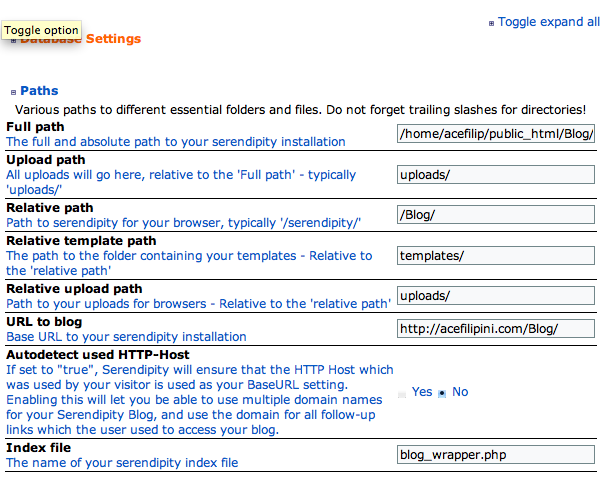Click the Autodetect used HTTP-Host label
The height and width of the screenshot is (479, 601).
click(97, 355)
